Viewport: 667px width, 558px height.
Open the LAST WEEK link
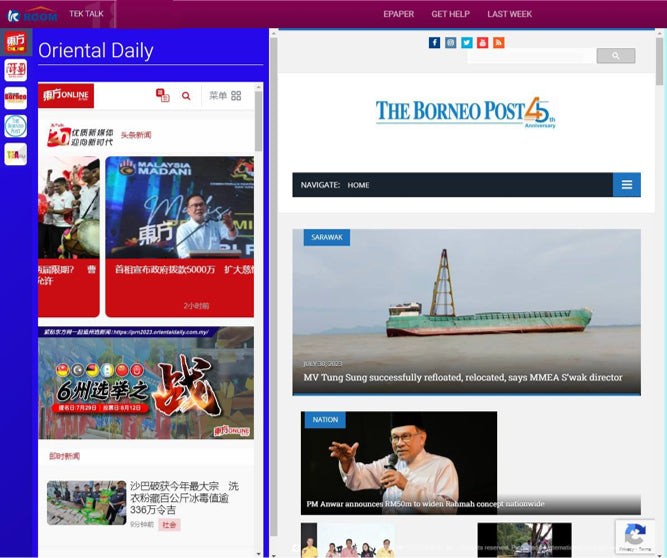click(509, 14)
